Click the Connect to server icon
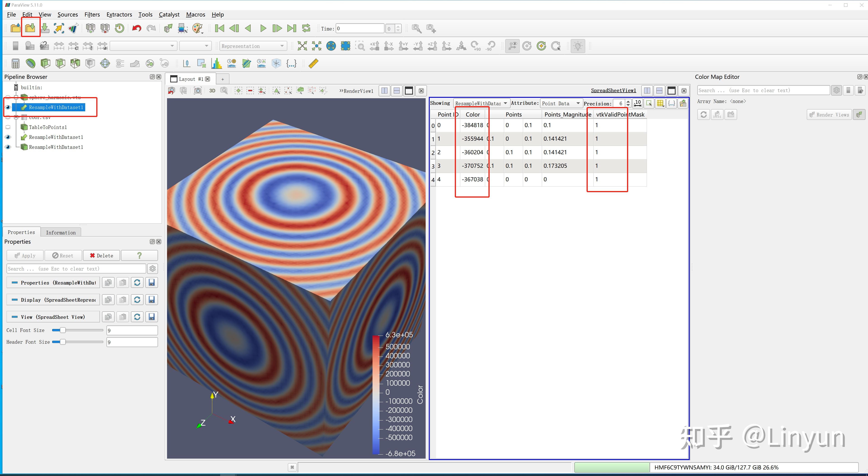This screenshot has height=476, width=868. point(90,28)
